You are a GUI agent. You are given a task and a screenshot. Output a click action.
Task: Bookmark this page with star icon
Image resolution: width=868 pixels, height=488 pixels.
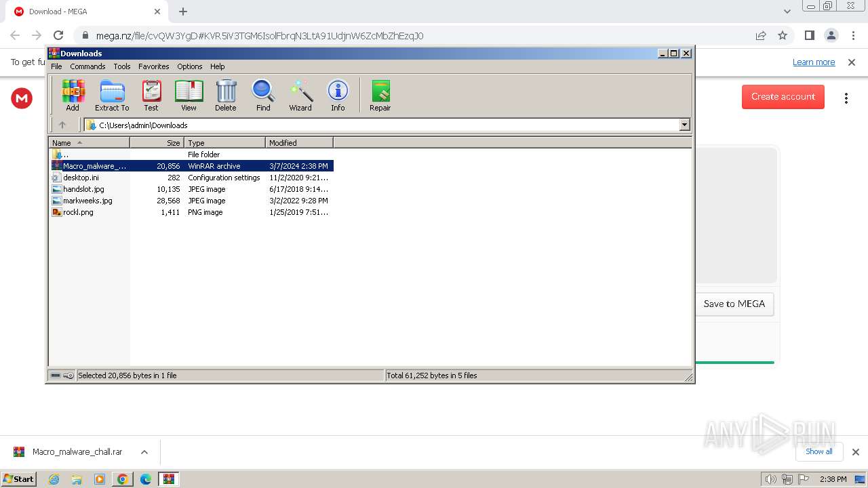tap(783, 35)
